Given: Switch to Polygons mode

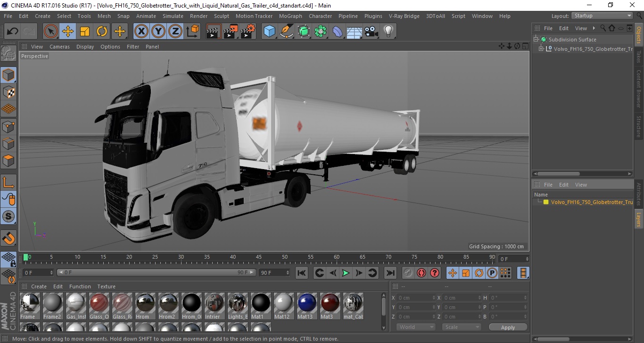Looking at the screenshot, I should (8, 160).
